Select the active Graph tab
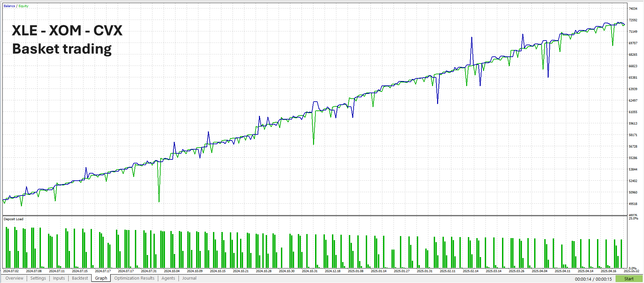The width and height of the screenshot is (644, 283). point(101,278)
